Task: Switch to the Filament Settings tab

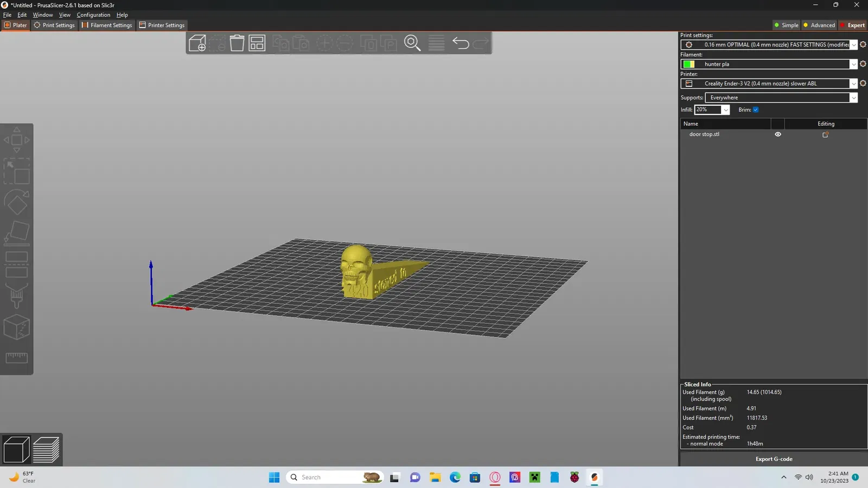Action: point(107,25)
